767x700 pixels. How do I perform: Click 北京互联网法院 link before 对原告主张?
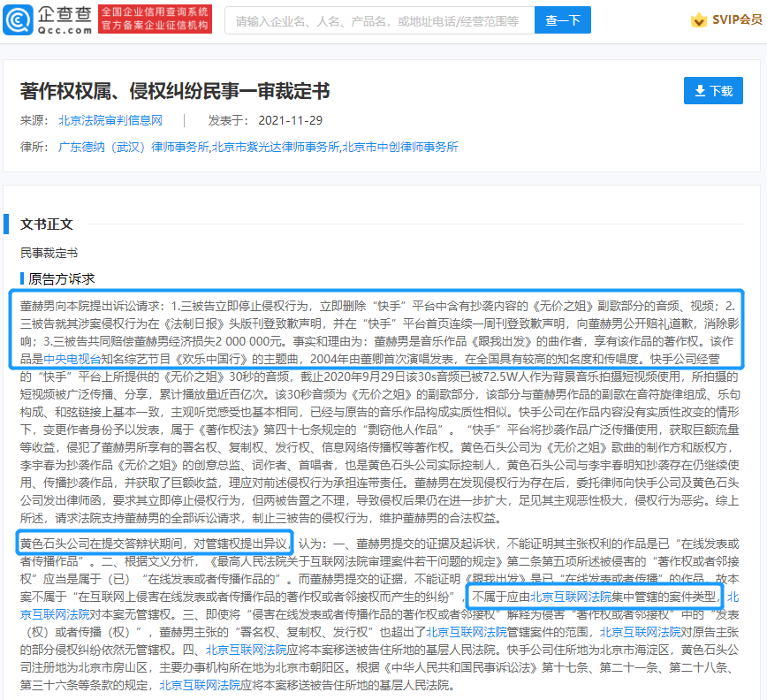point(640,632)
